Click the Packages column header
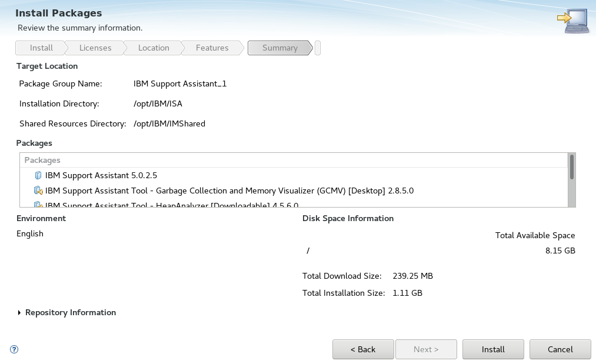 point(294,160)
